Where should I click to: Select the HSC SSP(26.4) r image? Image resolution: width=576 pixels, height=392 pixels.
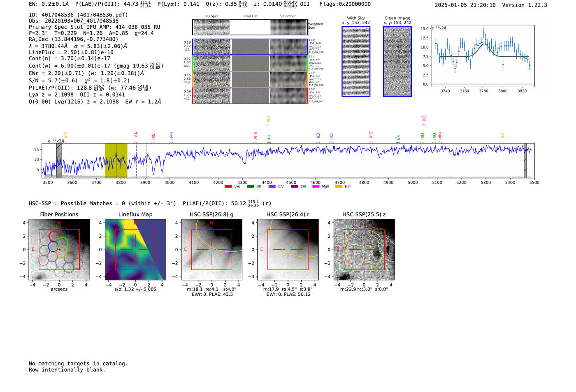tap(288, 250)
